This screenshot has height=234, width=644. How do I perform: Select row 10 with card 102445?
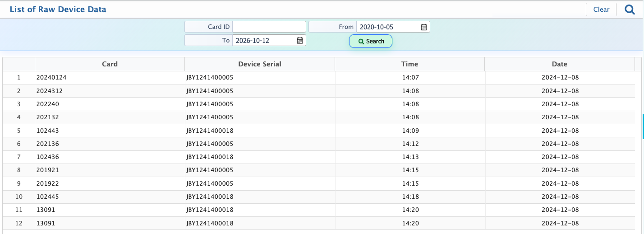[319, 197]
